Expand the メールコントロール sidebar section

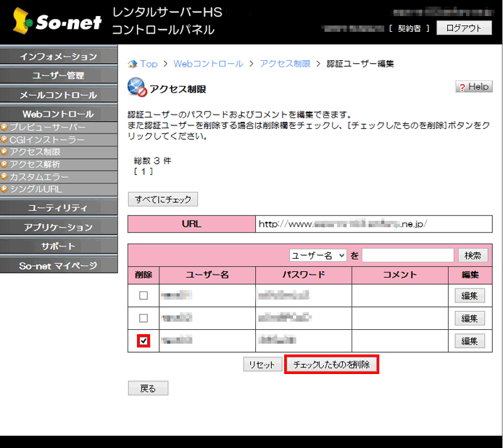[x=58, y=95]
